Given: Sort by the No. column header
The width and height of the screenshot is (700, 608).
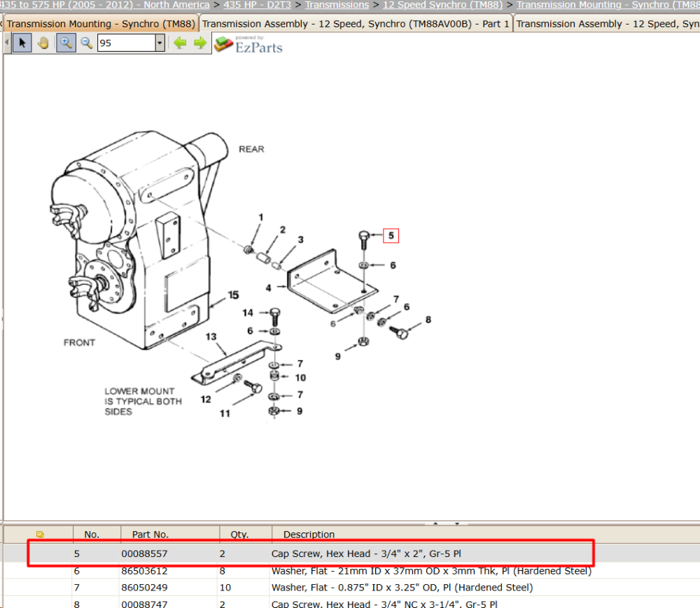Looking at the screenshot, I should 97,535.
